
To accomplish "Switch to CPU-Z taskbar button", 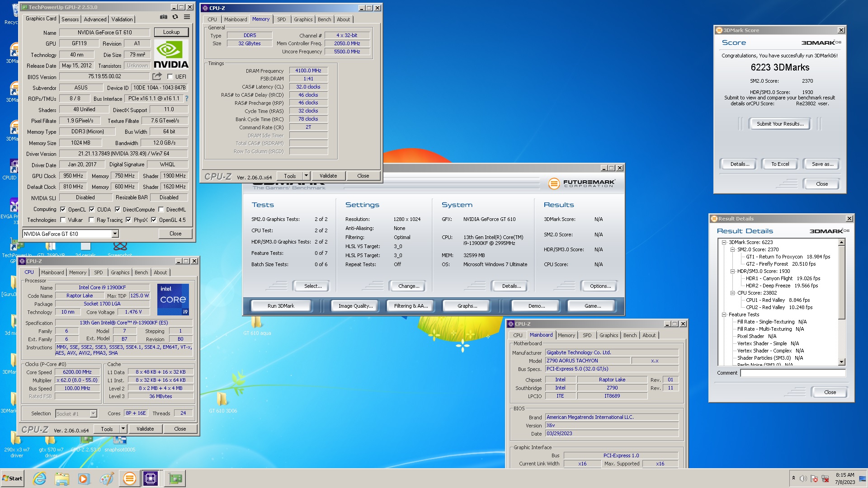I will coord(151,479).
